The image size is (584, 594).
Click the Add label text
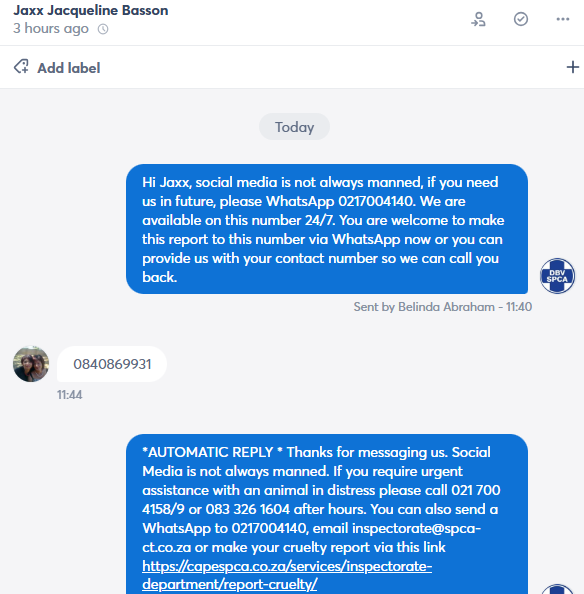click(x=69, y=68)
